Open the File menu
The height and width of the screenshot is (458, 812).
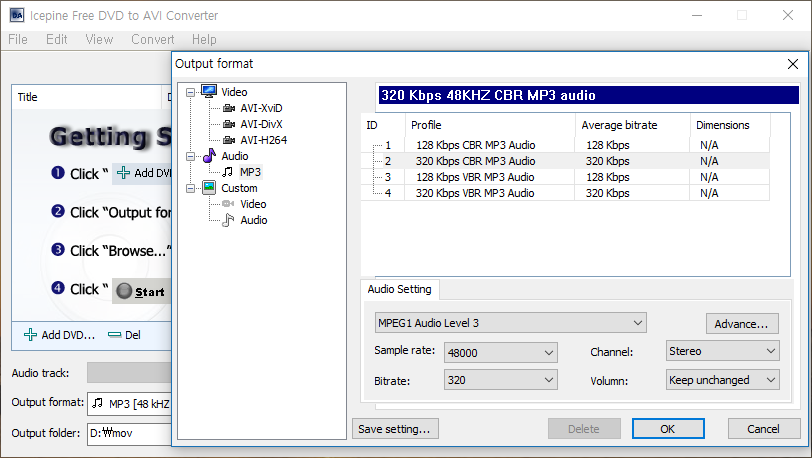(18, 39)
